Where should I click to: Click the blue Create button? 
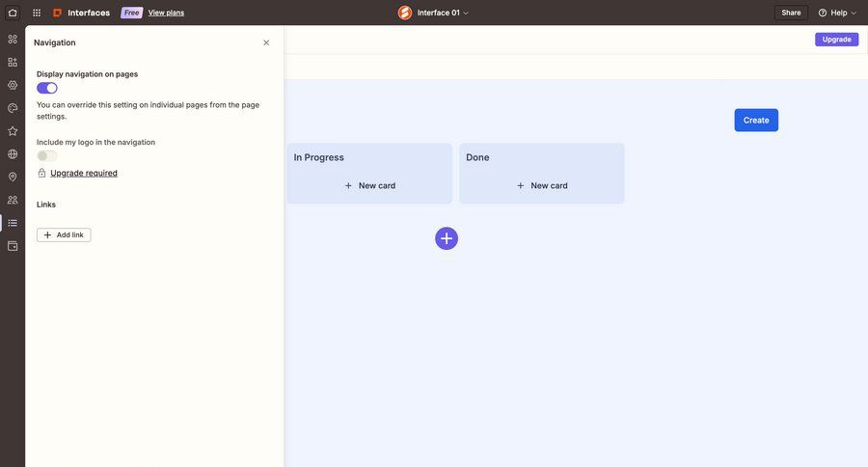click(x=756, y=121)
